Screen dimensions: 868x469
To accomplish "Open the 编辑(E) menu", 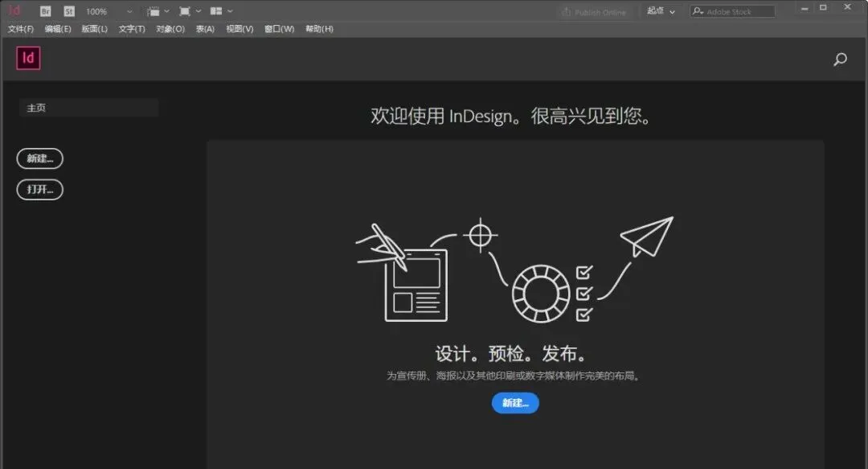I will pyautogui.click(x=58, y=29).
